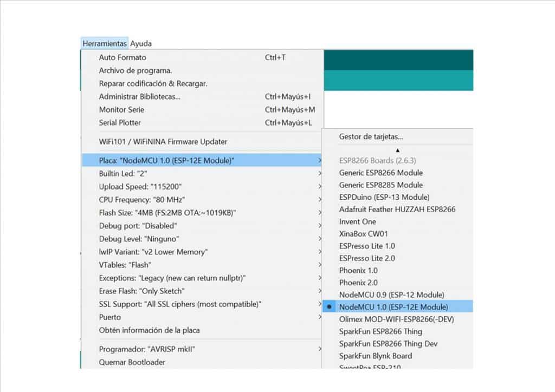Click Quemar Bootloader
The height and width of the screenshot is (392, 555).
click(132, 362)
